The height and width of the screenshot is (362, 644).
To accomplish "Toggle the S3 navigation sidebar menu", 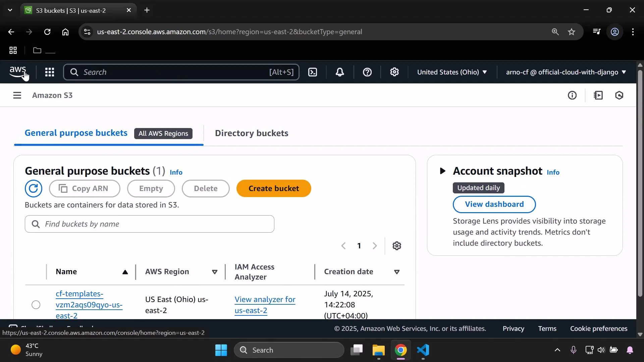I will pos(17,95).
